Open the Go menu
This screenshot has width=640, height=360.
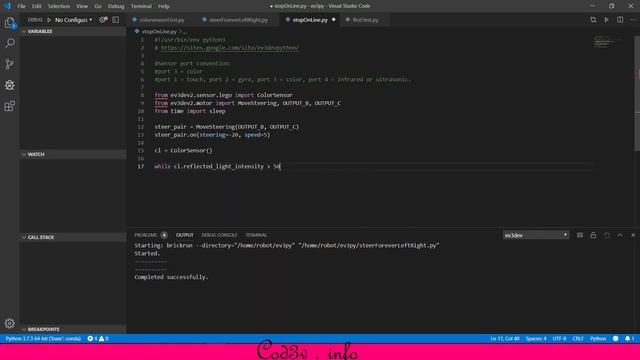[x=98, y=6]
